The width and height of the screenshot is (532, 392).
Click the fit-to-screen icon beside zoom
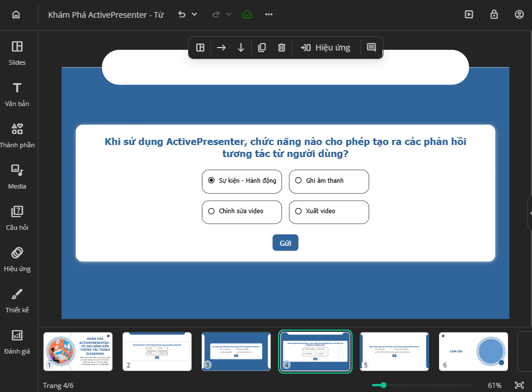(x=519, y=385)
